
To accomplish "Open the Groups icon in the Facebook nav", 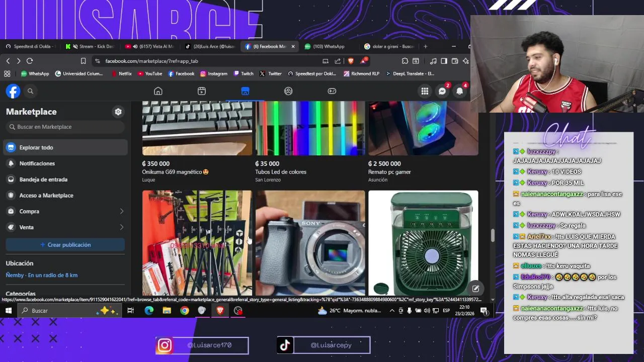I will click(288, 91).
